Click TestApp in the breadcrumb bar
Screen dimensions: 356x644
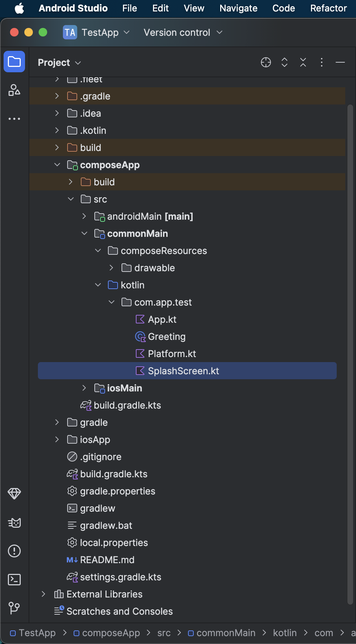[37, 633]
